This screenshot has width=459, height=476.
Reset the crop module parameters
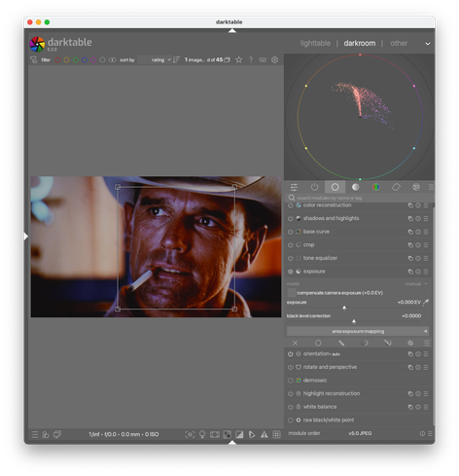pyautogui.click(x=418, y=245)
